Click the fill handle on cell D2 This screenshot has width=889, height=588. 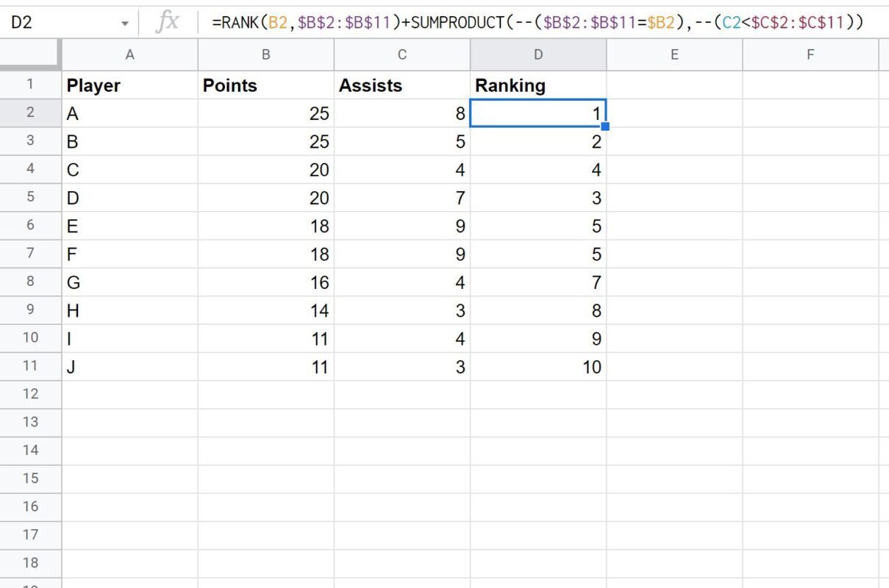click(x=605, y=126)
